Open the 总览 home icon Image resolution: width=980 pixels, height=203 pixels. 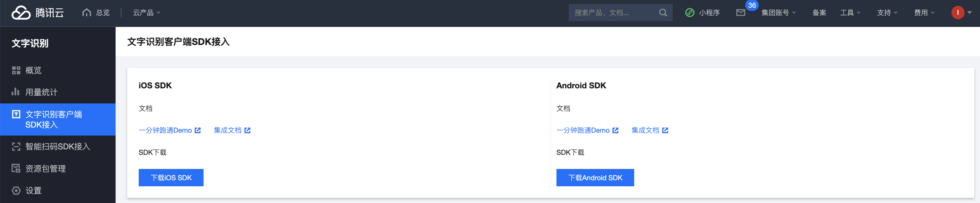87,13
